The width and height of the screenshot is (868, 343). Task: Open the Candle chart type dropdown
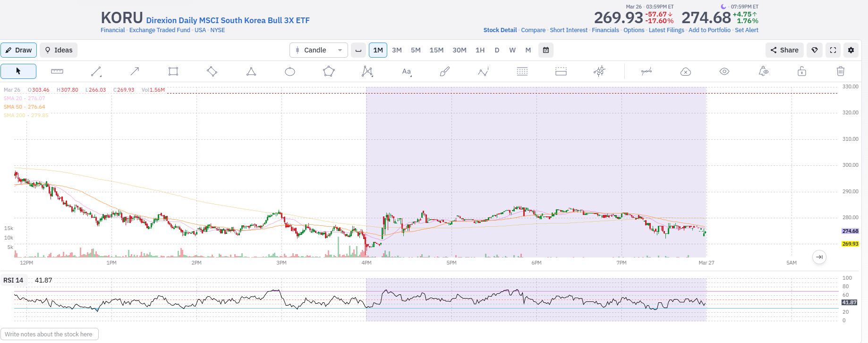pos(319,50)
